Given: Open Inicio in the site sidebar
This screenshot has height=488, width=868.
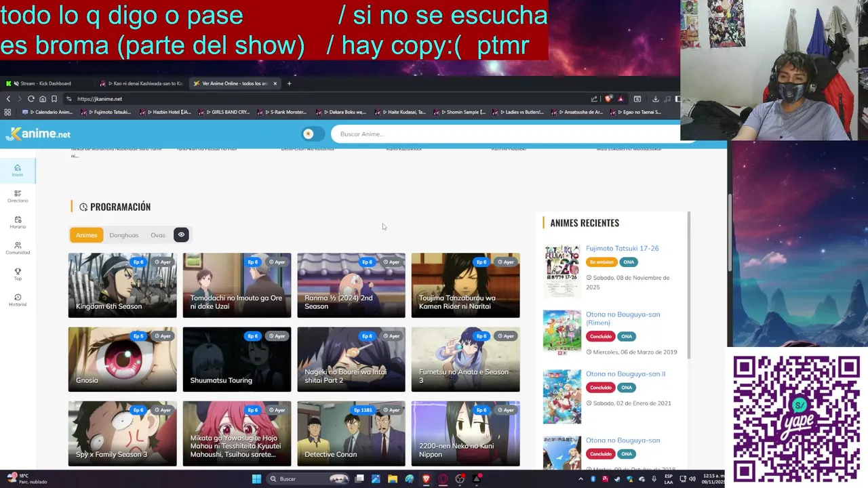Looking at the screenshot, I should (18, 170).
